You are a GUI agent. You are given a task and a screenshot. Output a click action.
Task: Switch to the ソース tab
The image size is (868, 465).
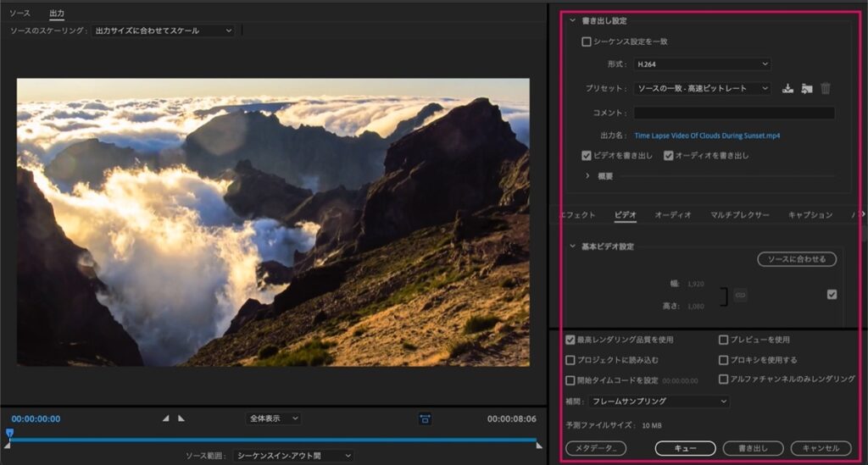click(20, 13)
